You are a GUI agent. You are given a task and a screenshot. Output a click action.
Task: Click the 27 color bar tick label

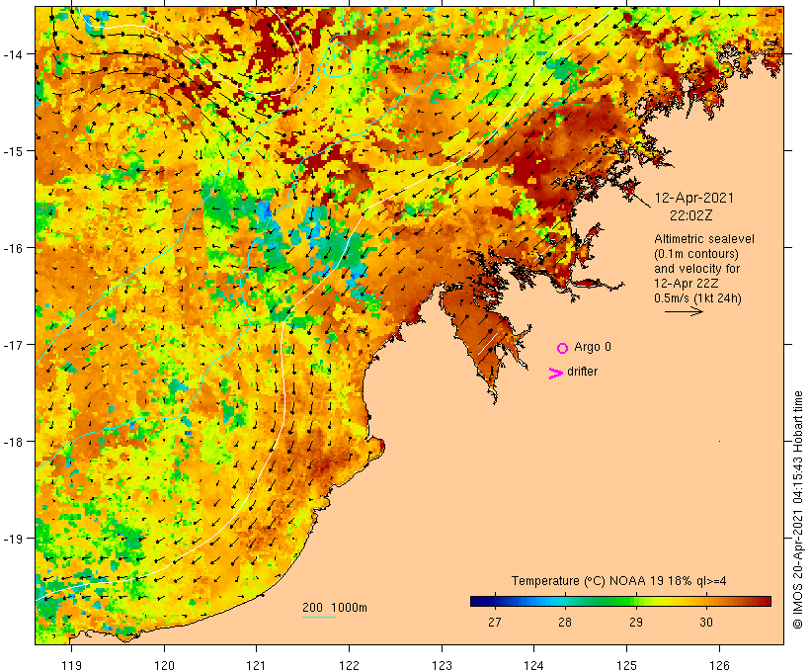[x=494, y=622]
